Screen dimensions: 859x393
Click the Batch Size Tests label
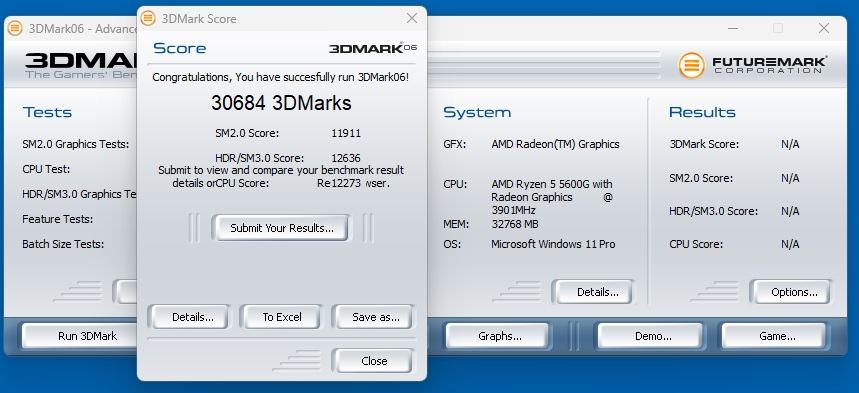[63, 244]
